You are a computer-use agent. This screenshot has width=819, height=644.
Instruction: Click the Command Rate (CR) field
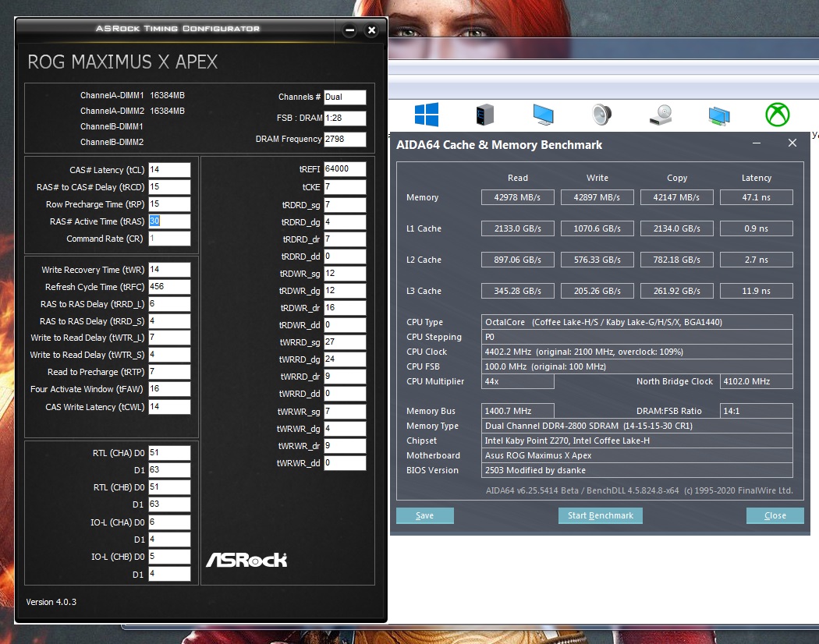(170, 239)
